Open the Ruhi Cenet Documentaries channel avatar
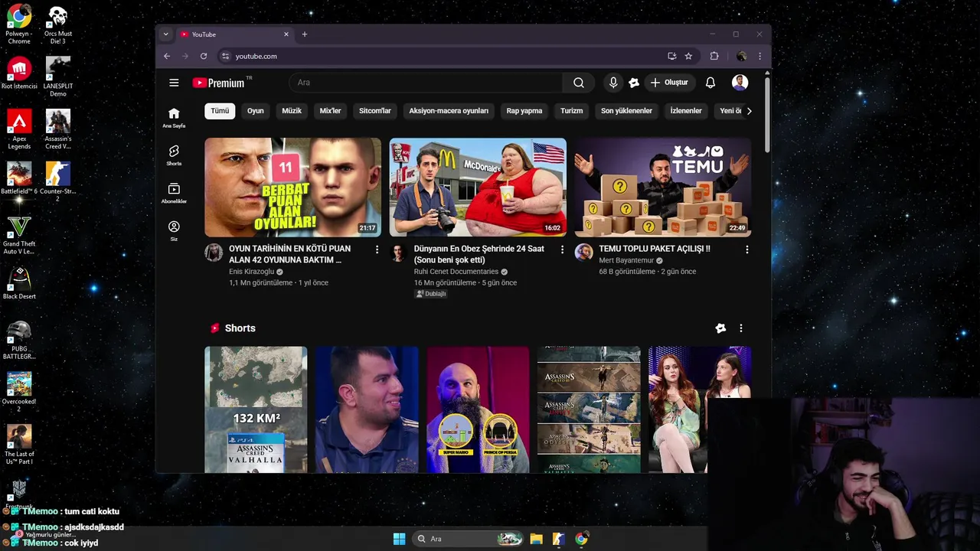 click(398, 253)
